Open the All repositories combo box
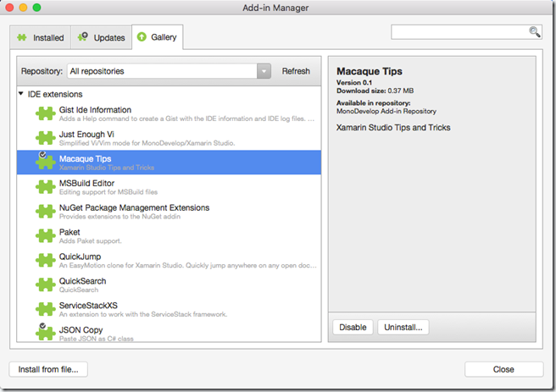 point(170,71)
